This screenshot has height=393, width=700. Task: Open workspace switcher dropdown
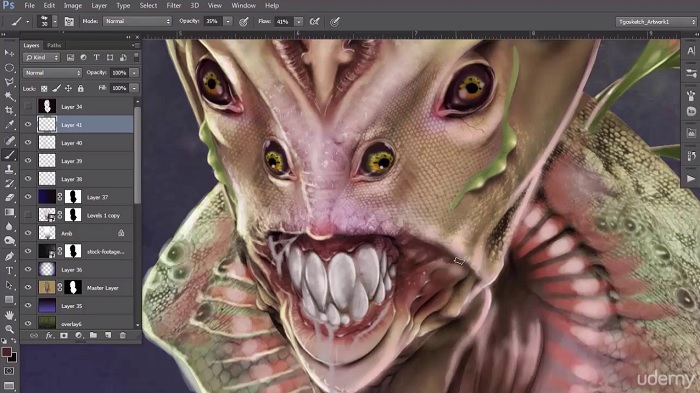point(656,22)
